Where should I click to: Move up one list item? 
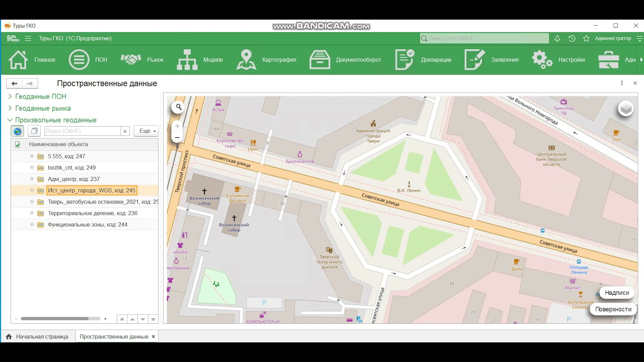(x=132, y=319)
